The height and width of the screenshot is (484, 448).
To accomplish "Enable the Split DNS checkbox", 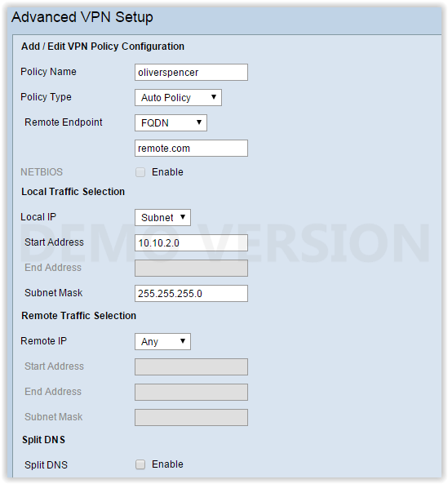I will 140,464.
